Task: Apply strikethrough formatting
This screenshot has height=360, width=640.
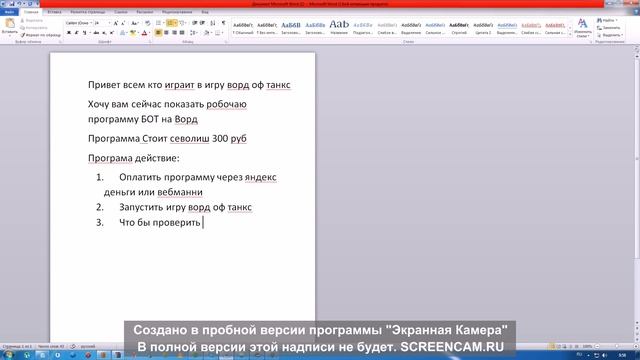Action: pyautogui.click(x=96, y=33)
